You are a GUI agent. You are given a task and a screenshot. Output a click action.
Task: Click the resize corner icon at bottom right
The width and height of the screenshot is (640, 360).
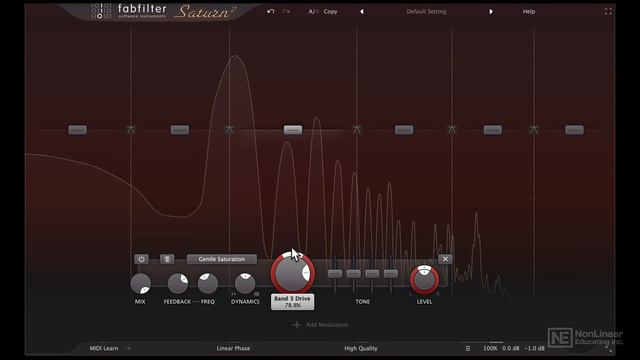tap(609, 349)
